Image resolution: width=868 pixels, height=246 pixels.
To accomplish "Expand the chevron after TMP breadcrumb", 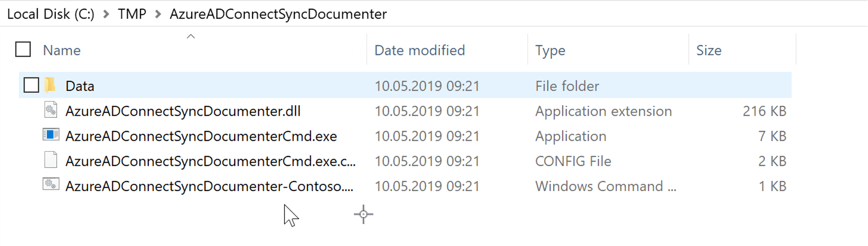I will point(158,14).
